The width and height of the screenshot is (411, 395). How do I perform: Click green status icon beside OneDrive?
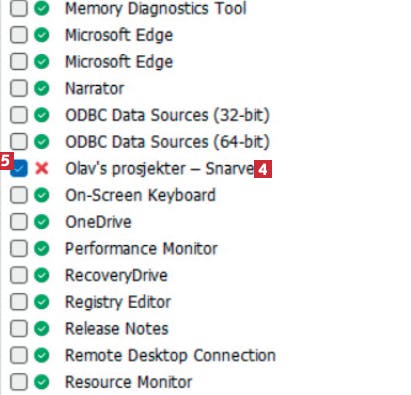pos(42,222)
